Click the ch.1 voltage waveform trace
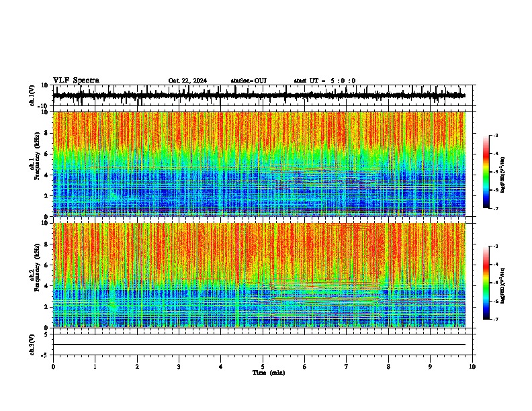Image resolution: width=532 pixels, height=411 pixels. (259, 95)
